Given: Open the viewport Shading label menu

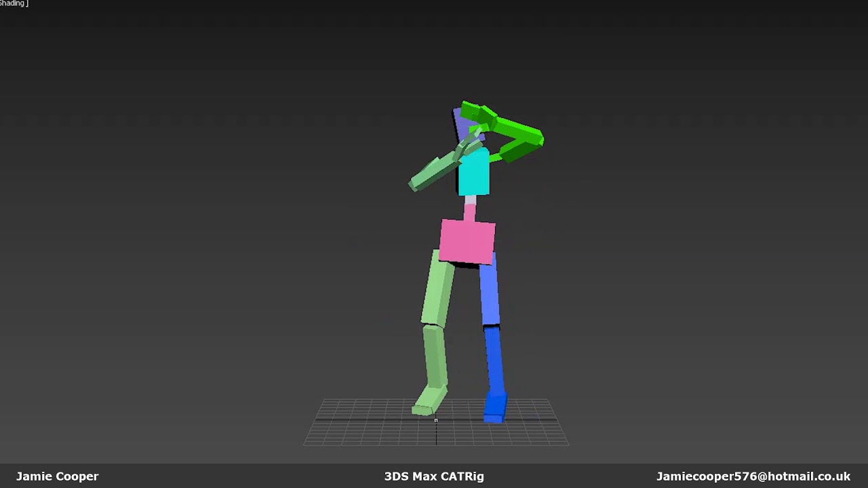Looking at the screenshot, I should (14, 3).
